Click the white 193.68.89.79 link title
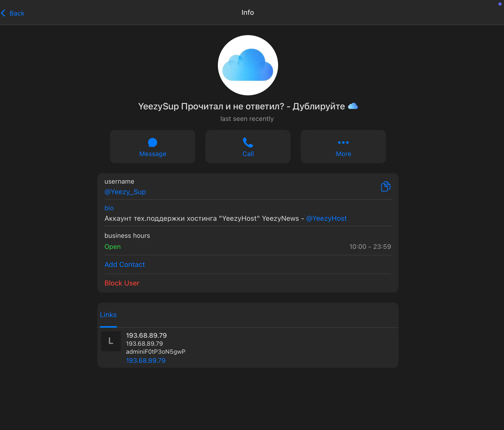The image size is (504, 430). (x=146, y=335)
